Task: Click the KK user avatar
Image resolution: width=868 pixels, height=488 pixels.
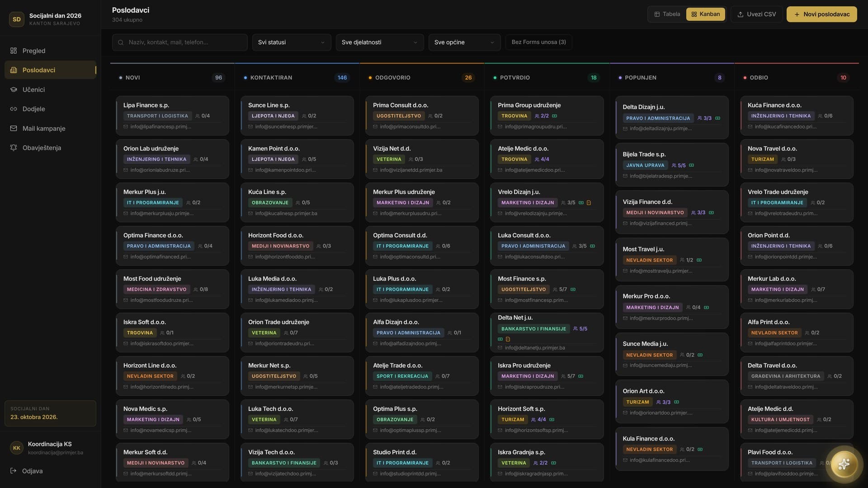Action: (17, 448)
